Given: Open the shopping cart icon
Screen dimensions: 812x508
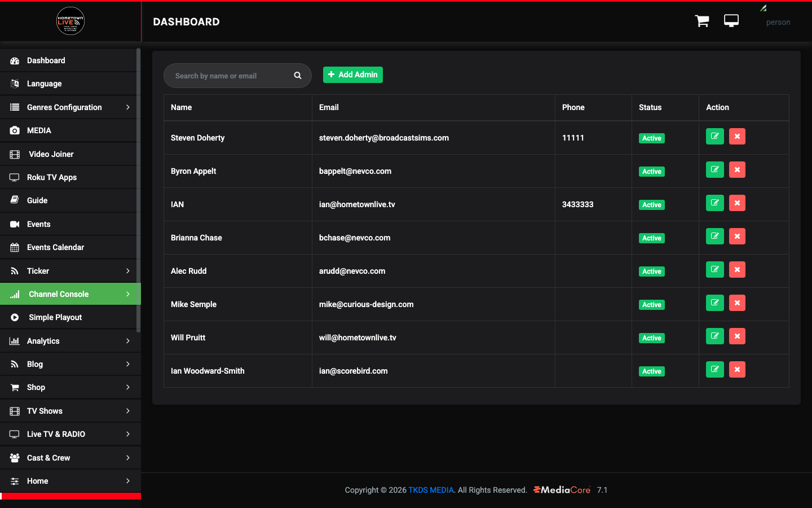Looking at the screenshot, I should tap(702, 21).
